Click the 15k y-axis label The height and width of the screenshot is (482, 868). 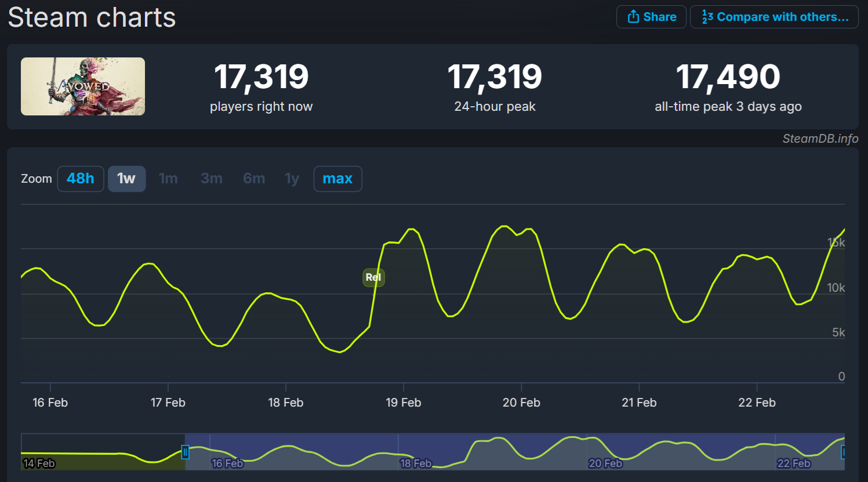click(x=836, y=243)
